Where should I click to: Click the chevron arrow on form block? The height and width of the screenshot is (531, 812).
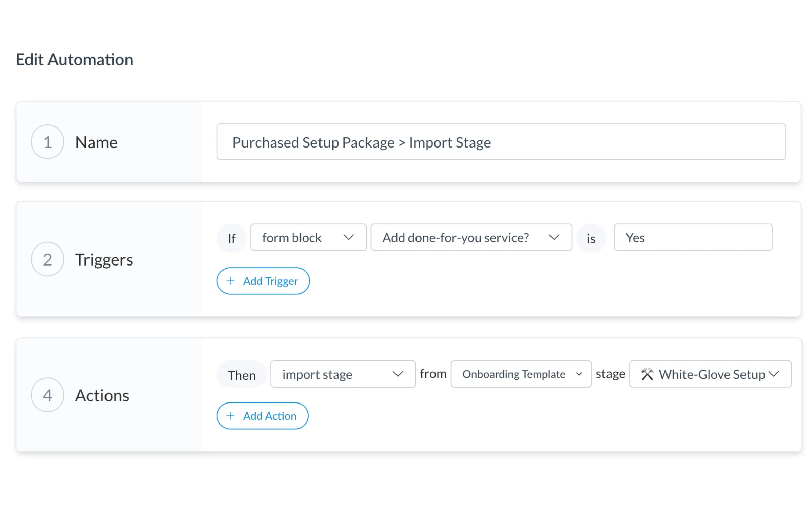348,237
